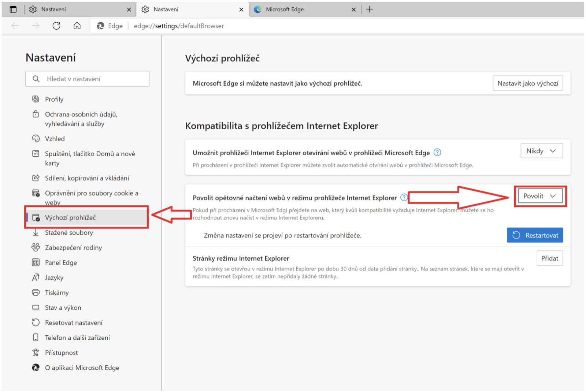Click the Resetovat nastavení reset icon
Viewport: 586px width, 392px height.
36,322
